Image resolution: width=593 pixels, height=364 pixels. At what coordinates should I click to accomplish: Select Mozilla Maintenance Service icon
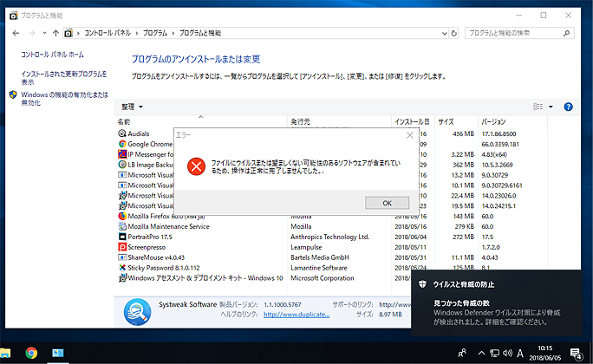[x=122, y=226]
